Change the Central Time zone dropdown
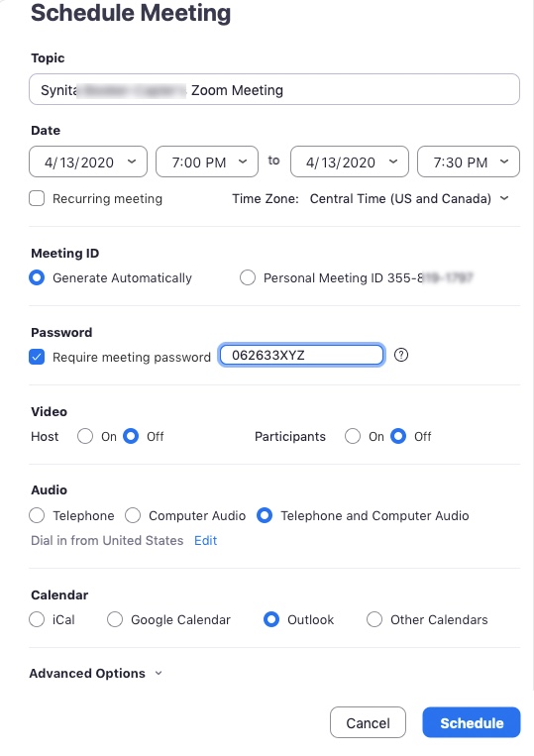Viewport: 534px width, 756px height. (x=409, y=198)
